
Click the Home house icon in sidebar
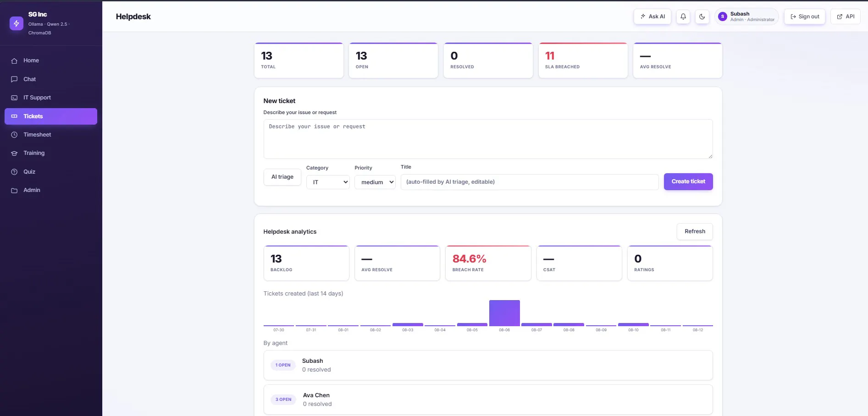click(x=14, y=60)
